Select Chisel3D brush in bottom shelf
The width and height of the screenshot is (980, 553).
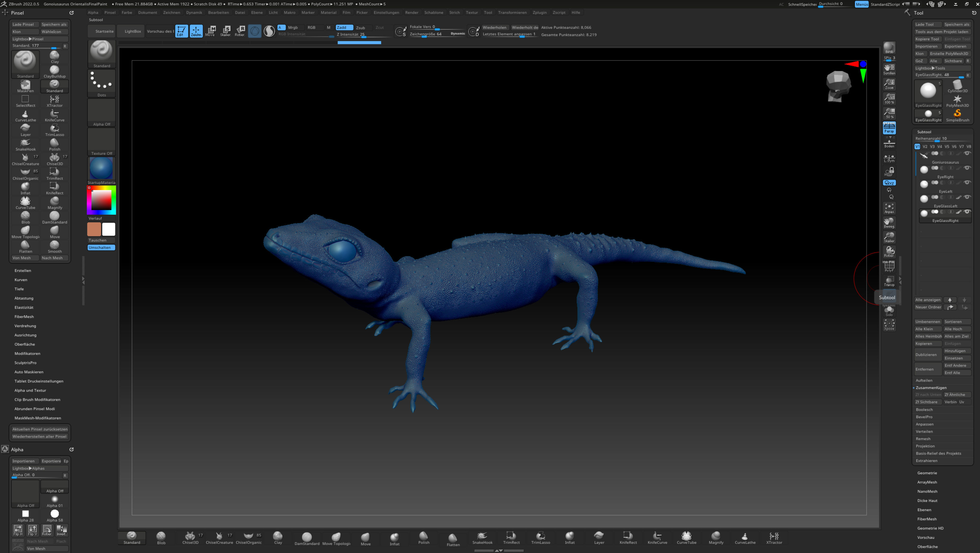coord(190,538)
